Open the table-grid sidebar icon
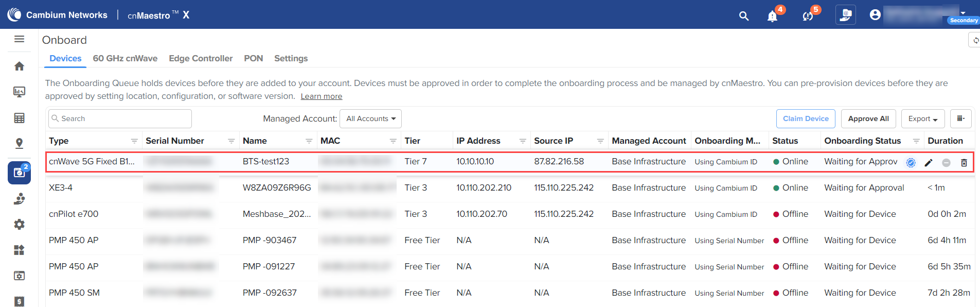Viewport: 980px width, 307px height. click(x=19, y=118)
